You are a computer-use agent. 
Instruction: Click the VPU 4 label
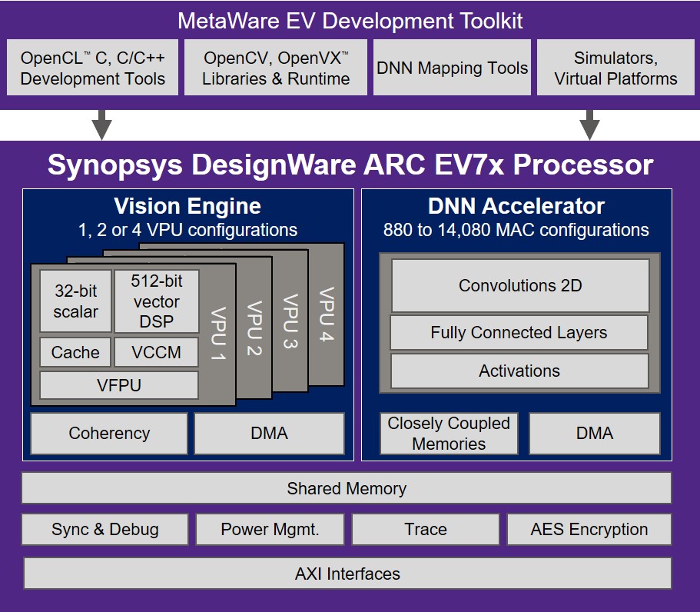tap(327, 314)
